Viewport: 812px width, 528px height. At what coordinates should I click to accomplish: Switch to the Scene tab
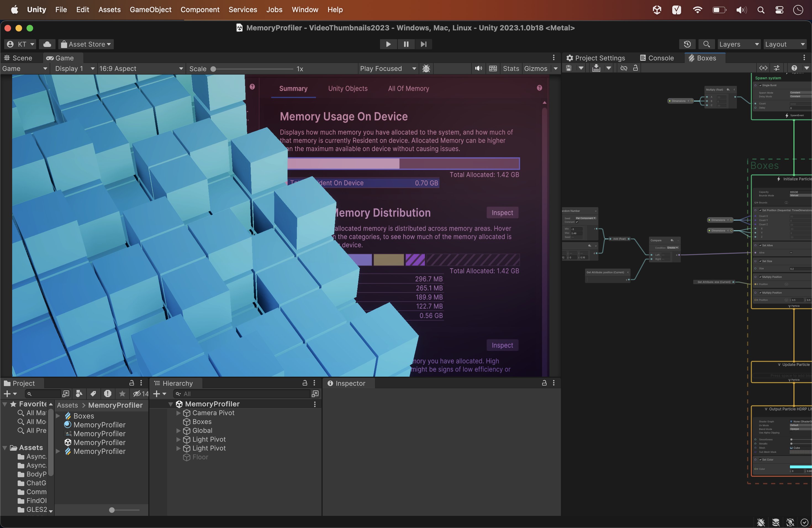point(19,58)
